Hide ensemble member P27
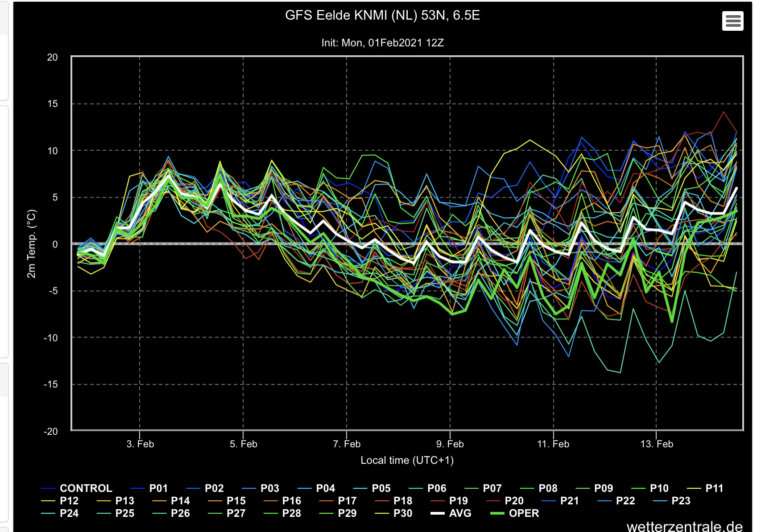 pyautogui.click(x=227, y=513)
